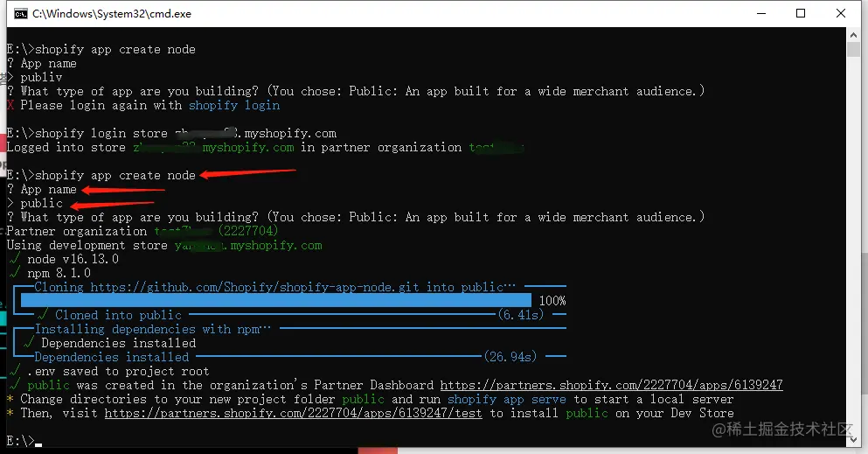The height and width of the screenshot is (454, 868).
Task: Click the '(6.41s)' clone duration
Action: 520,315
